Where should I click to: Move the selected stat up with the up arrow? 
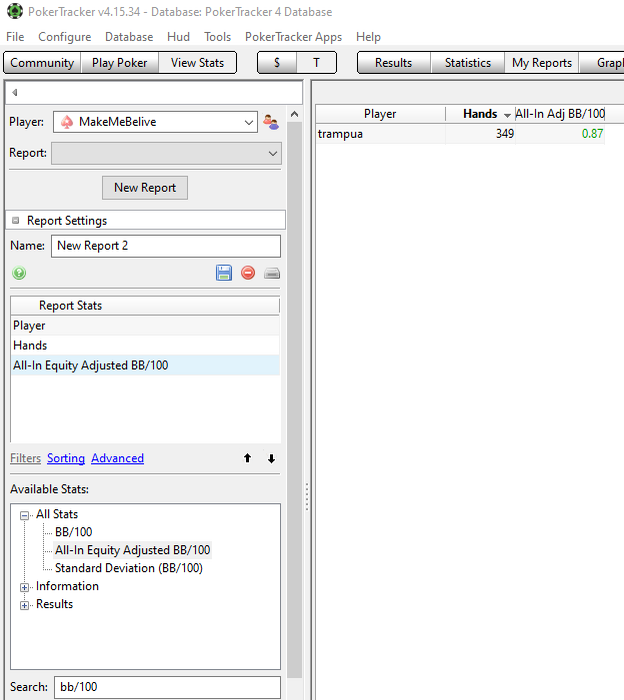pyautogui.click(x=247, y=458)
